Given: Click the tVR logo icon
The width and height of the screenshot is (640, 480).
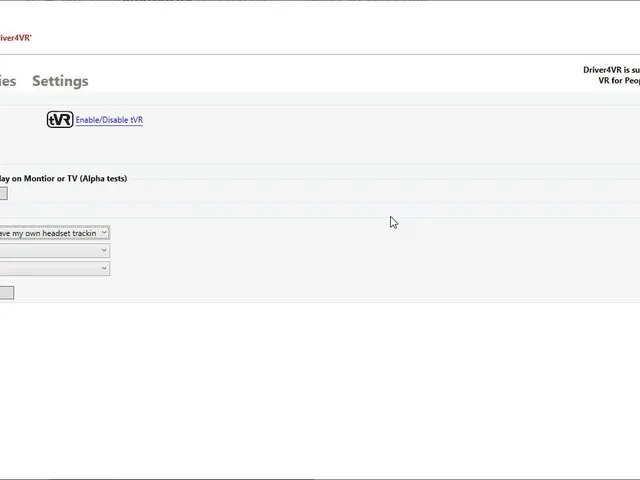Looking at the screenshot, I should [x=60, y=119].
